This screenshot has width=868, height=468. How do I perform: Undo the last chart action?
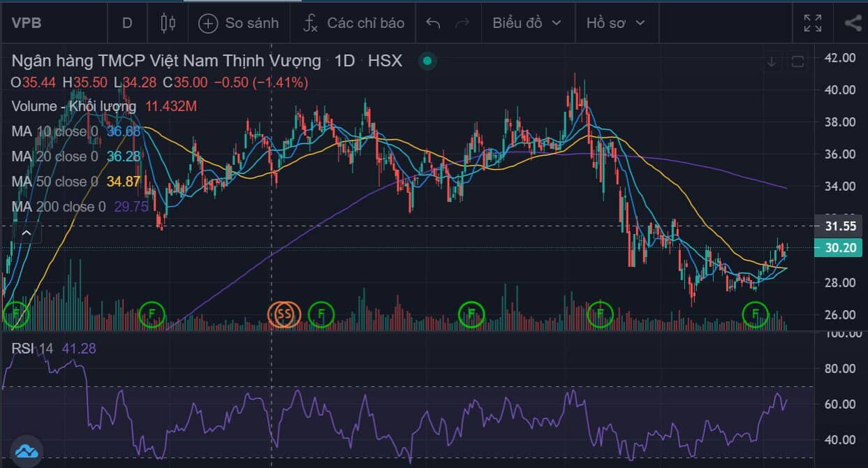pos(433,23)
